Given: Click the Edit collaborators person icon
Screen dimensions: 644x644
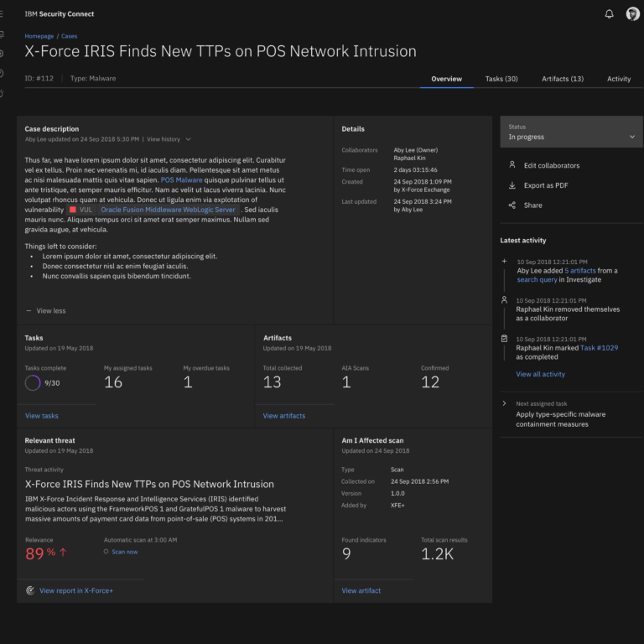Looking at the screenshot, I should pos(512,164).
